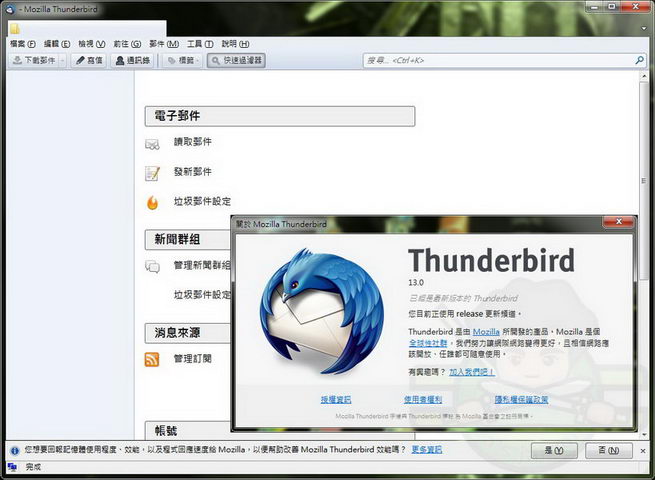Click the 寫信 write button
This screenshot has width=655, height=480.
(89, 61)
